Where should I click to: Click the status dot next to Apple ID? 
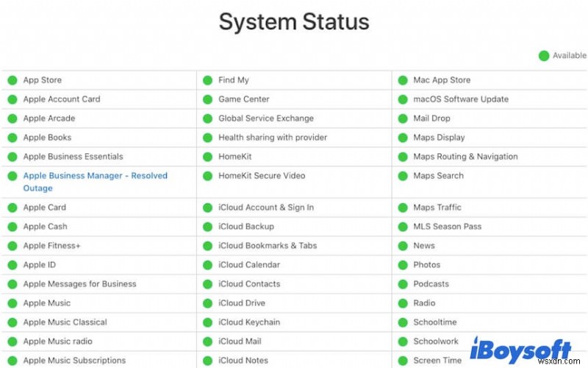tap(12, 265)
